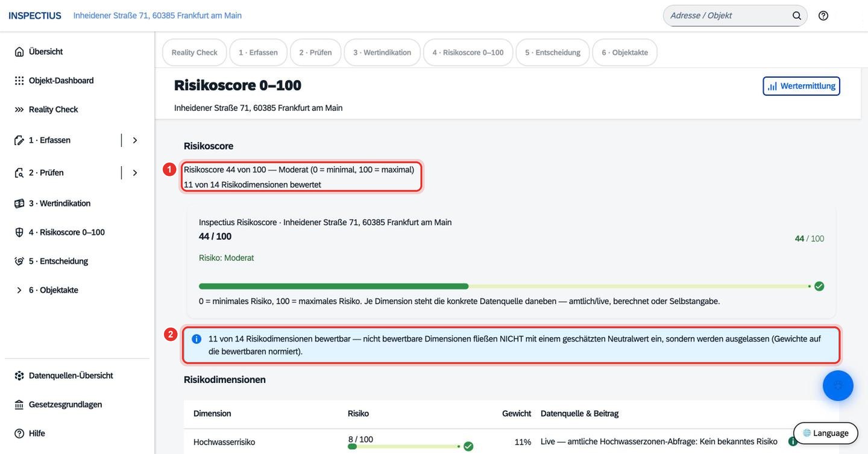The image size is (868, 454).
Task: Click the Risikodimensionen section heading
Action: tap(225, 380)
